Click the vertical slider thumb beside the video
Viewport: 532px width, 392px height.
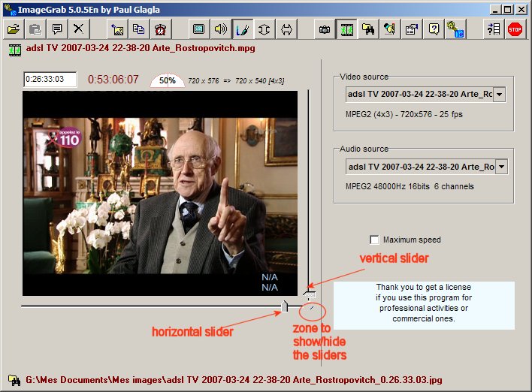point(310,294)
